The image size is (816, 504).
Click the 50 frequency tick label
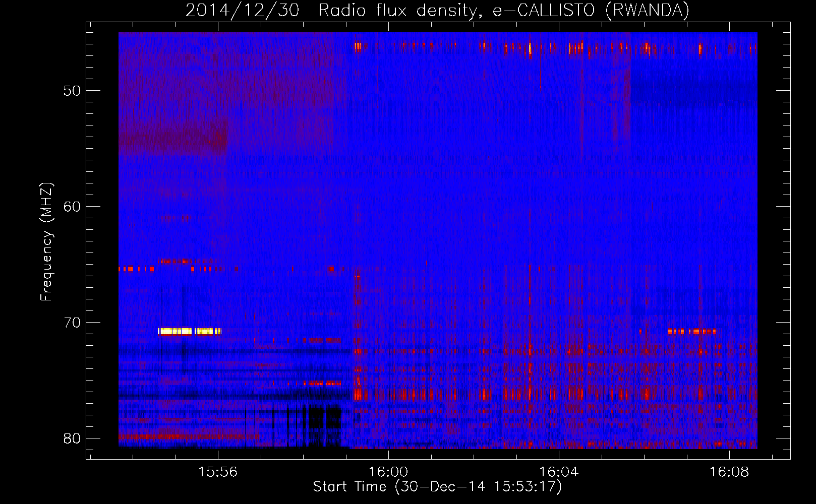pos(72,91)
